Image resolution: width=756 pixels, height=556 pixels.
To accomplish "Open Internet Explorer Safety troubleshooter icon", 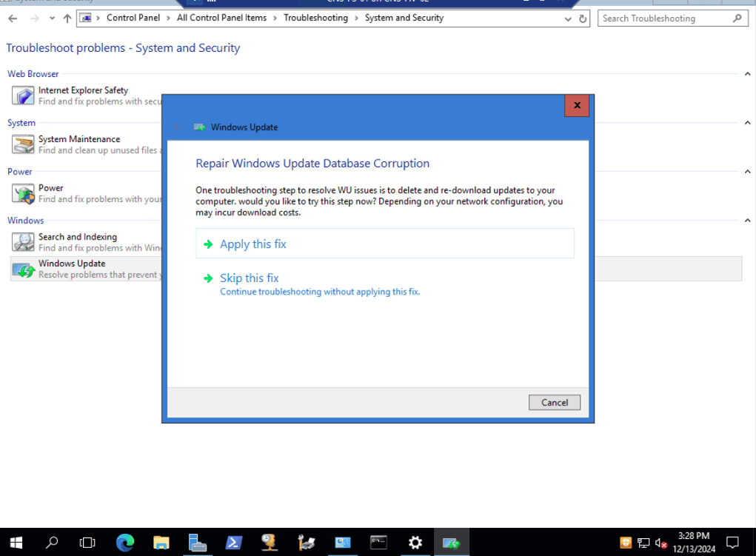I will point(23,96).
